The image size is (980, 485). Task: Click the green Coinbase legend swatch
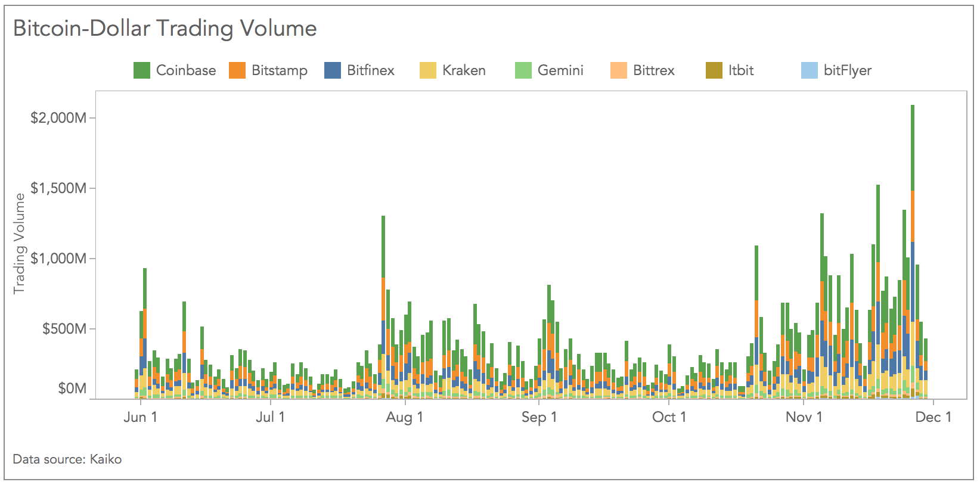pos(141,70)
